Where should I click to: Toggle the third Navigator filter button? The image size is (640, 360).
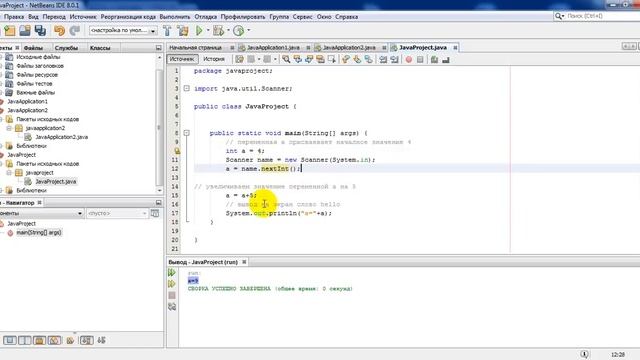39,340
